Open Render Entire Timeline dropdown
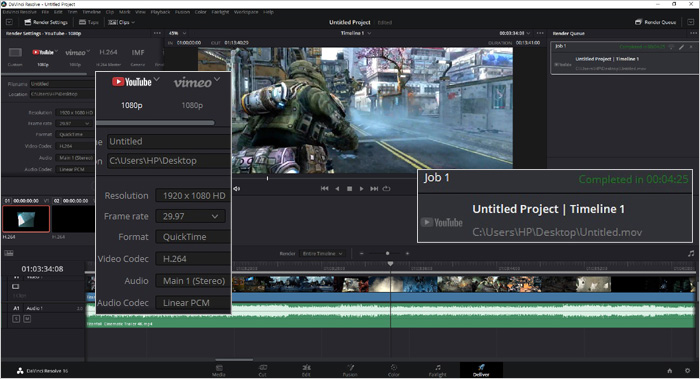 321,254
